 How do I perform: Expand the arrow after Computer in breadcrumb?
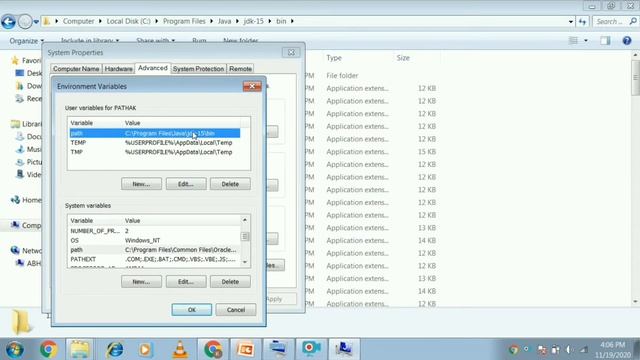pyautogui.click(x=100, y=21)
